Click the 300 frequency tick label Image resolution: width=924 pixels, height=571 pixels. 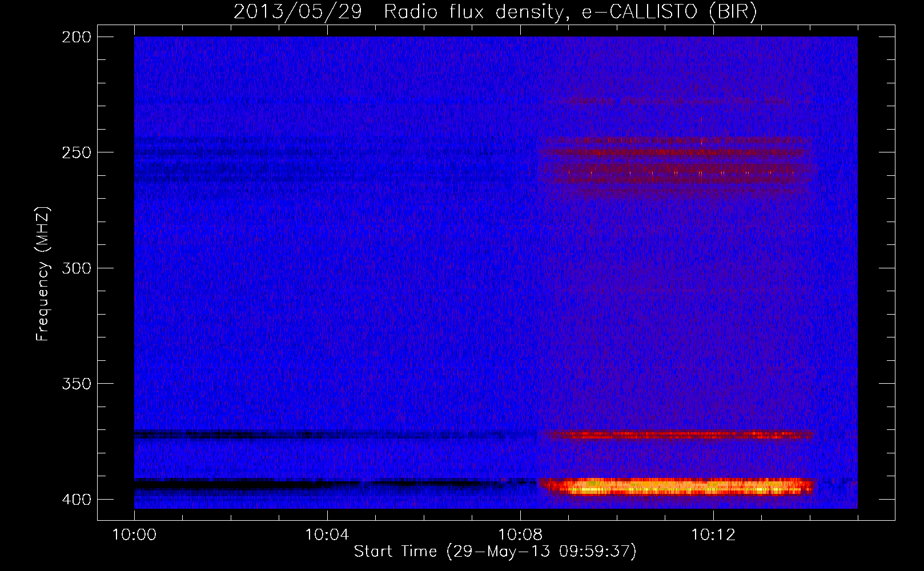(76, 268)
